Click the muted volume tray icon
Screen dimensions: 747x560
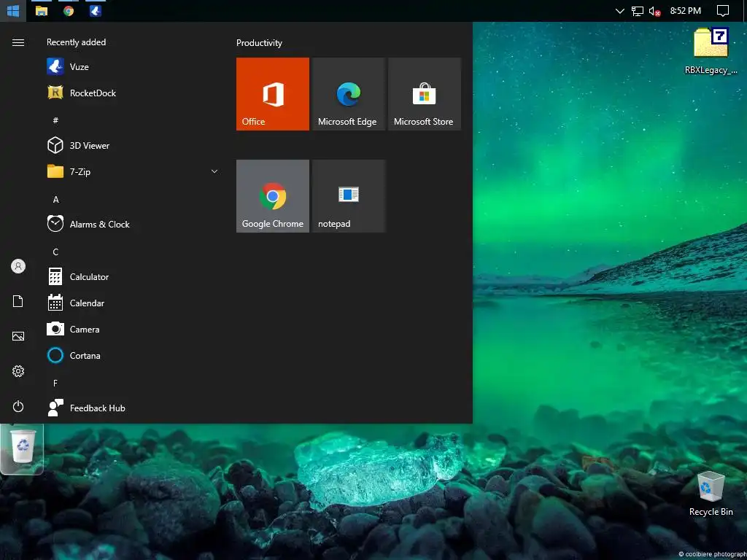(x=654, y=11)
